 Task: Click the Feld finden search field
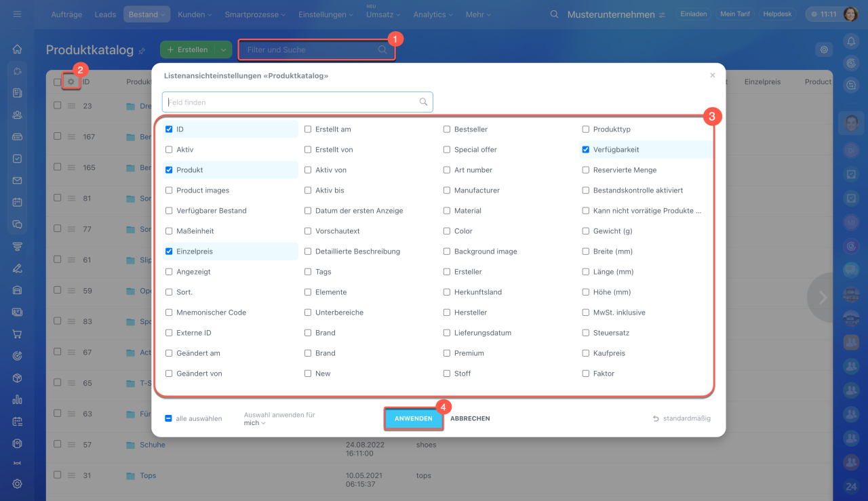point(297,102)
